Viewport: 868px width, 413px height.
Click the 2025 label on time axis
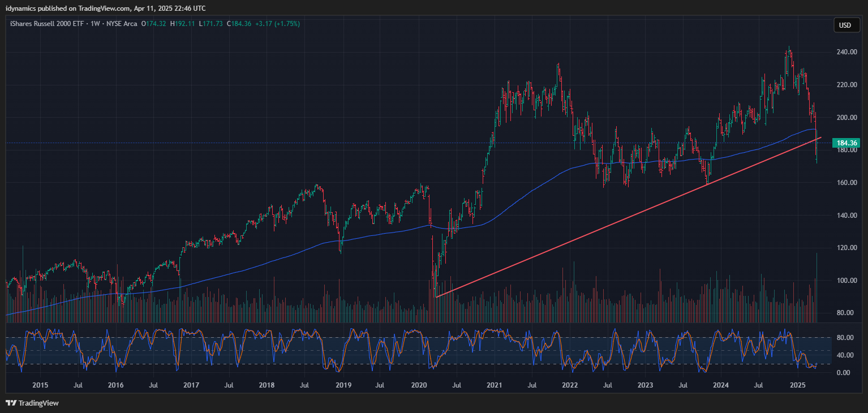coord(797,385)
